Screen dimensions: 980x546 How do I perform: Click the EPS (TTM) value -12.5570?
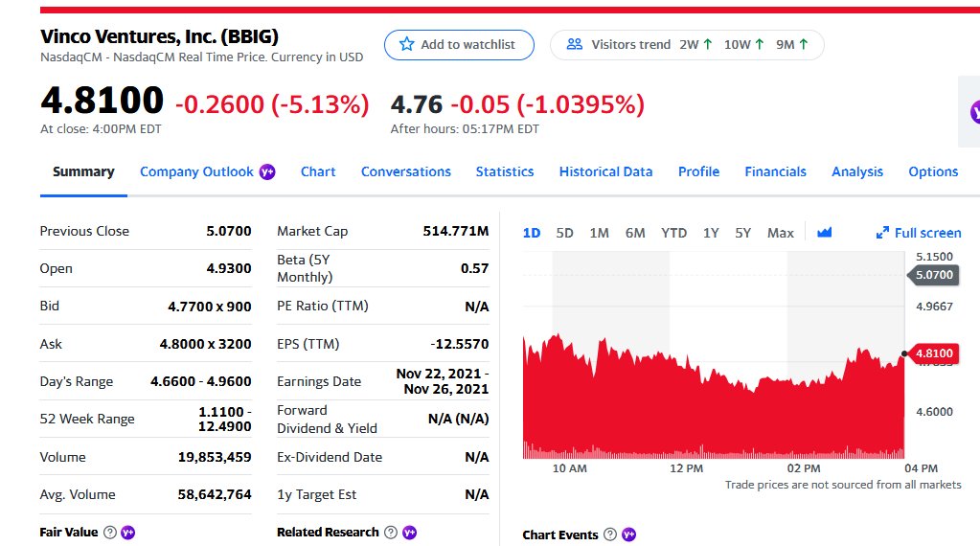tap(460, 344)
